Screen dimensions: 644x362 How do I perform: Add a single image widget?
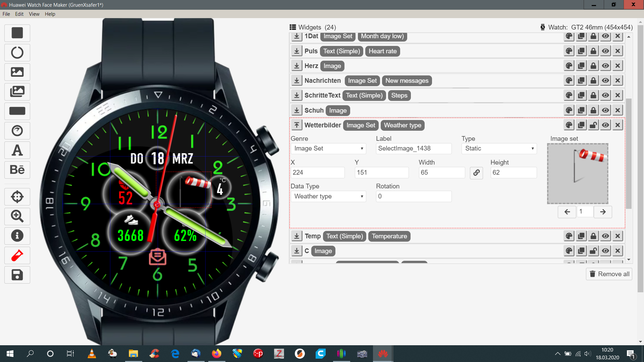17,72
